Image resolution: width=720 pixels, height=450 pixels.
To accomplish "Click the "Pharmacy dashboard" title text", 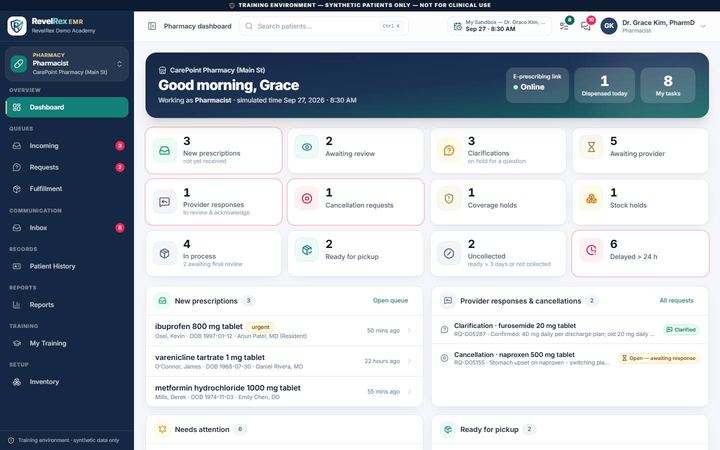I will click(x=197, y=26).
